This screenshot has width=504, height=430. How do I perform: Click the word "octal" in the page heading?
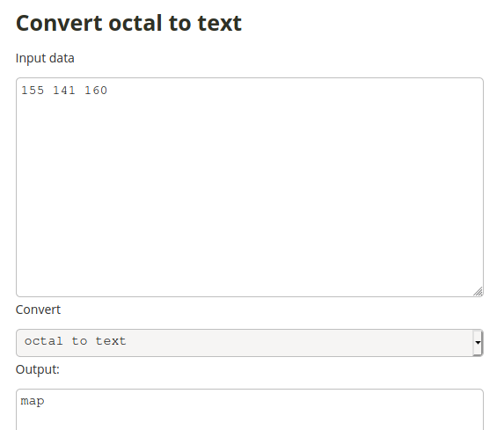tap(135, 24)
